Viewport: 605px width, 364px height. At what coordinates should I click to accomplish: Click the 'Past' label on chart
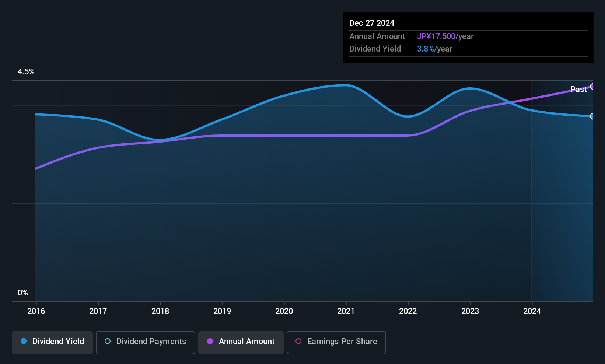(578, 90)
